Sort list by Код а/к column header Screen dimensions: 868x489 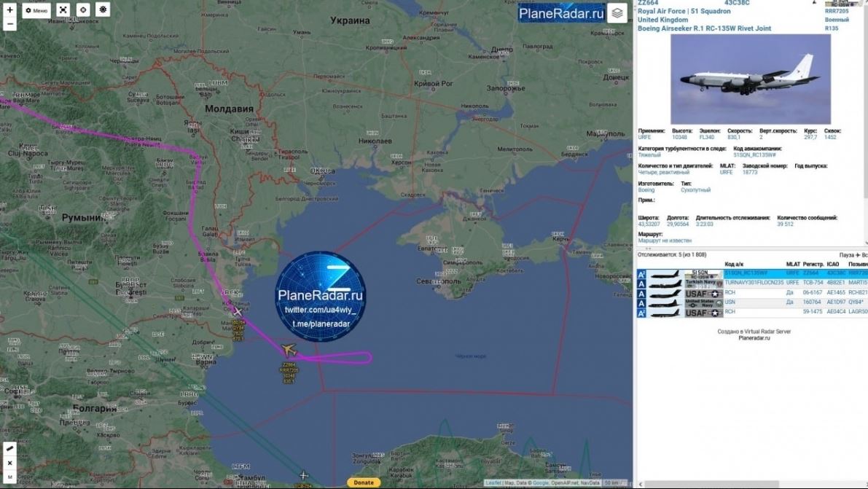click(733, 265)
